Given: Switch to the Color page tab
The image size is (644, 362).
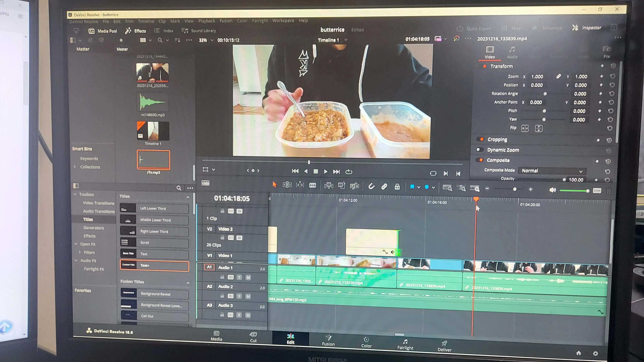Looking at the screenshot, I should tap(366, 342).
